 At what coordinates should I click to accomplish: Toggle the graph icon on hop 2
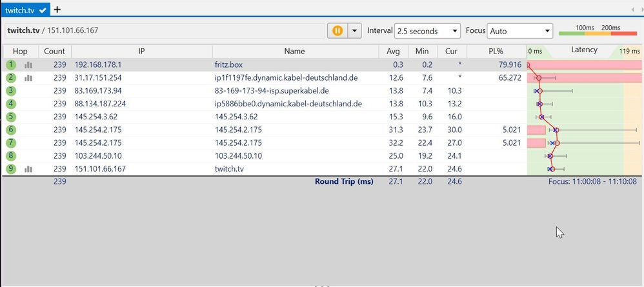[28, 77]
